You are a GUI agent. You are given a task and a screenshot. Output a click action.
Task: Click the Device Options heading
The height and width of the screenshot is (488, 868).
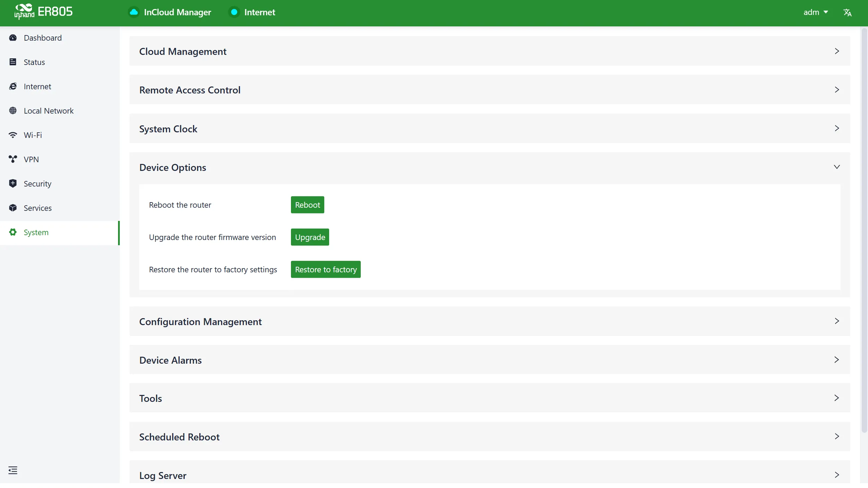pyautogui.click(x=173, y=167)
